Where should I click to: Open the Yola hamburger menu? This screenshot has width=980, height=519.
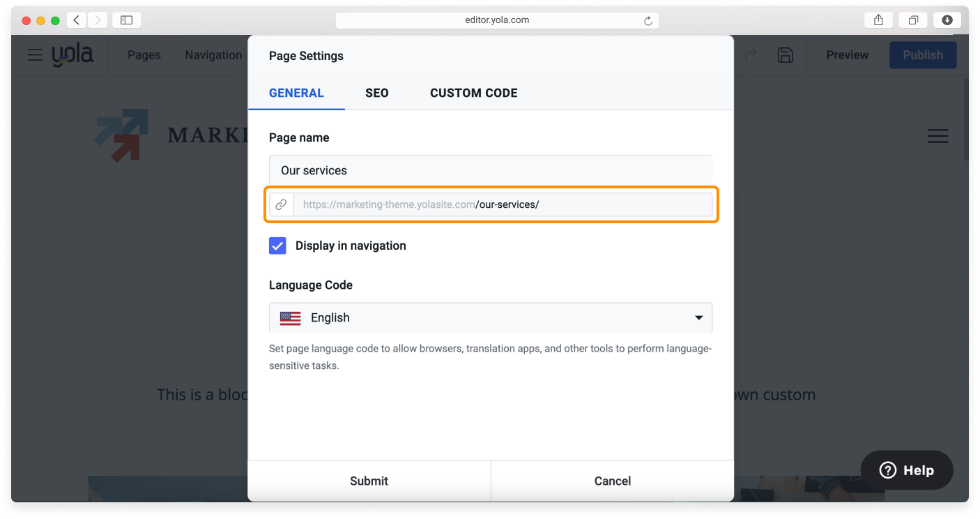pyautogui.click(x=35, y=54)
